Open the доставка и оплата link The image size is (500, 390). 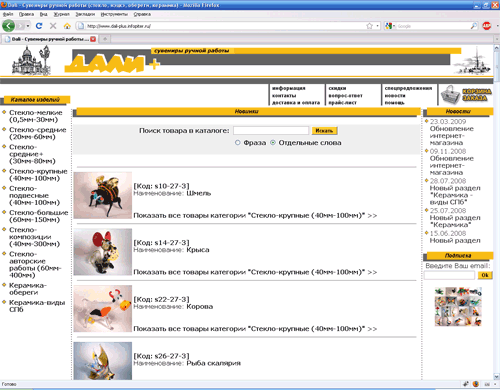[296, 103]
